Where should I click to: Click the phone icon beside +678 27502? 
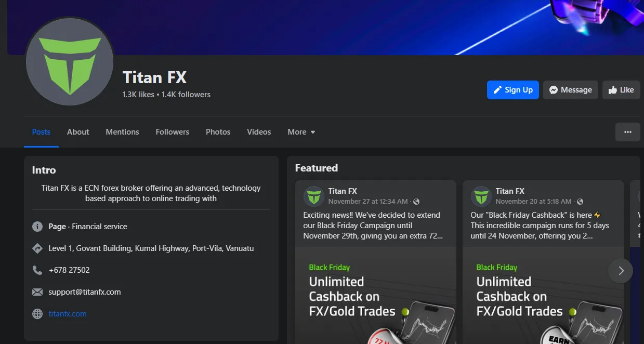pos(37,270)
